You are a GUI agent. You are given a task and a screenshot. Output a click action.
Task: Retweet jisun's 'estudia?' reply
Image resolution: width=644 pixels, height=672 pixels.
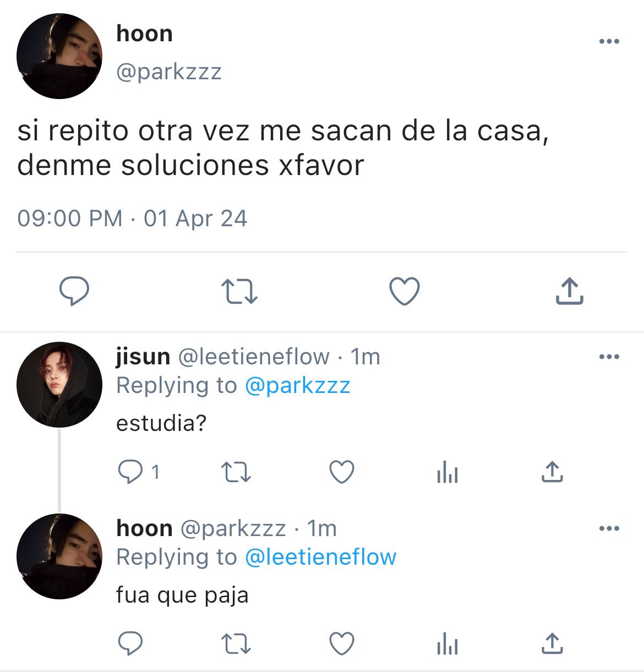coord(236,472)
